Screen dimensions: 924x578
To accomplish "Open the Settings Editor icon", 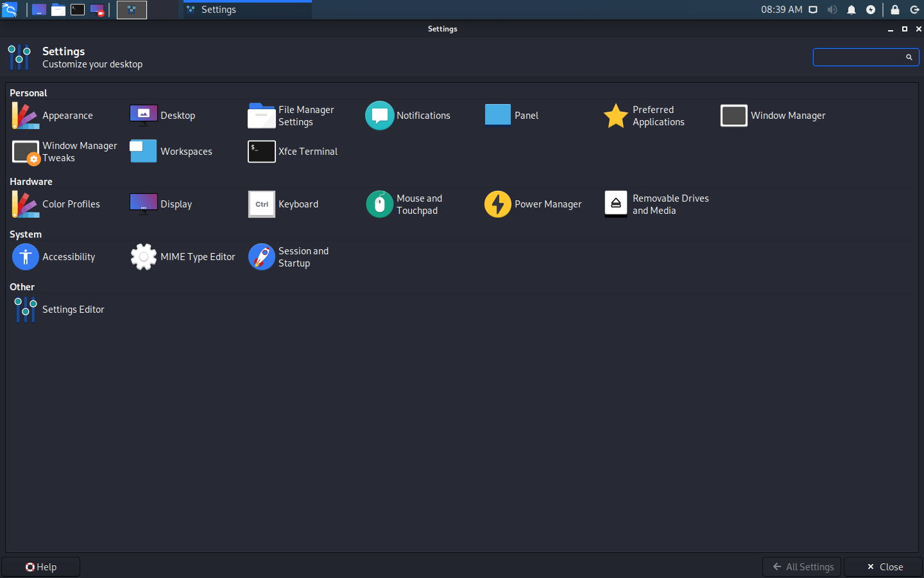I will 25,310.
